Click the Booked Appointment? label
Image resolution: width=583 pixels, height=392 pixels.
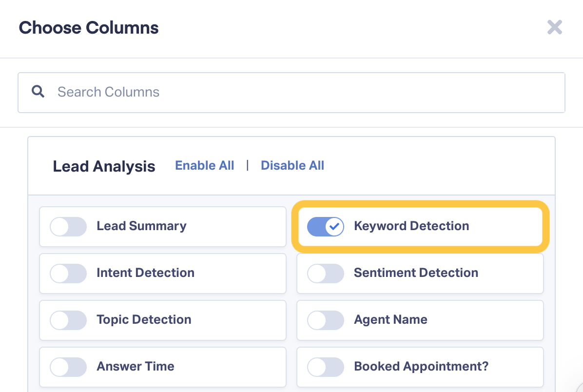click(421, 367)
